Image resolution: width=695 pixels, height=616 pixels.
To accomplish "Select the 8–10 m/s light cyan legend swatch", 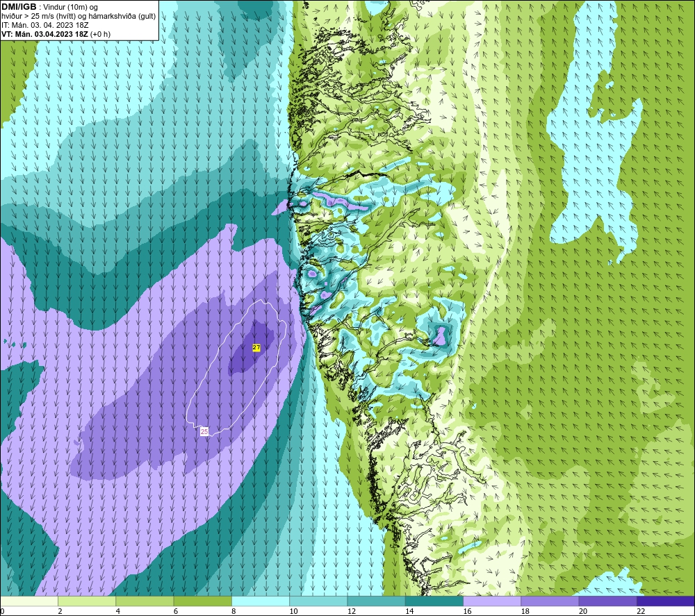I will tap(261, 601).
